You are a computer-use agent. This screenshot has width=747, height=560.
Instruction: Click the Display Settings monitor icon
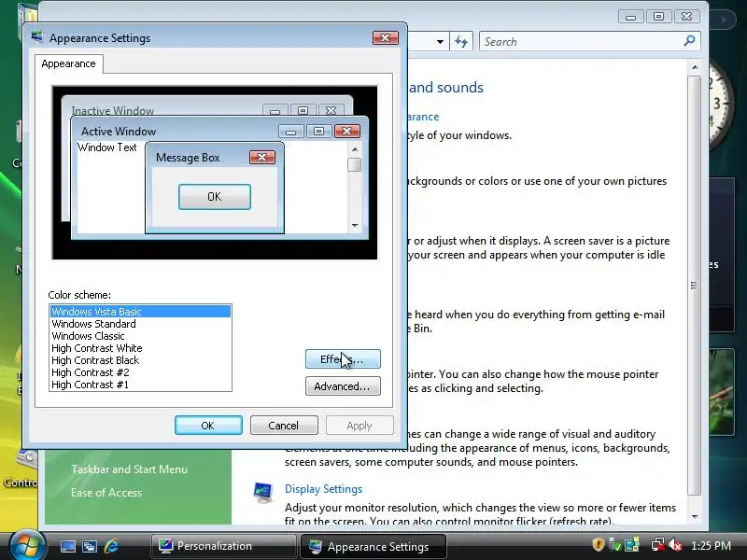(x=263, y=493)
